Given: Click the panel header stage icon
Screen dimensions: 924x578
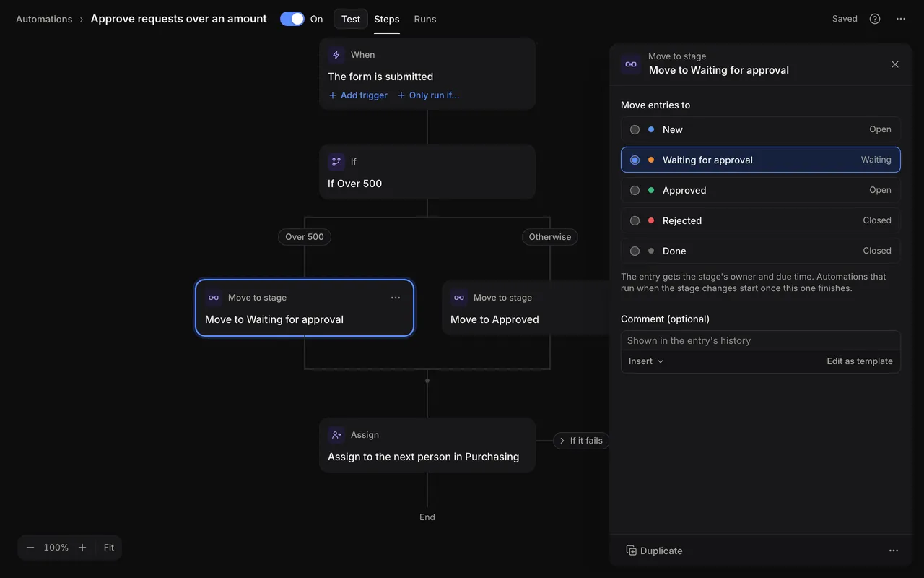Looking at the screenshot, I should coord(631,64).
